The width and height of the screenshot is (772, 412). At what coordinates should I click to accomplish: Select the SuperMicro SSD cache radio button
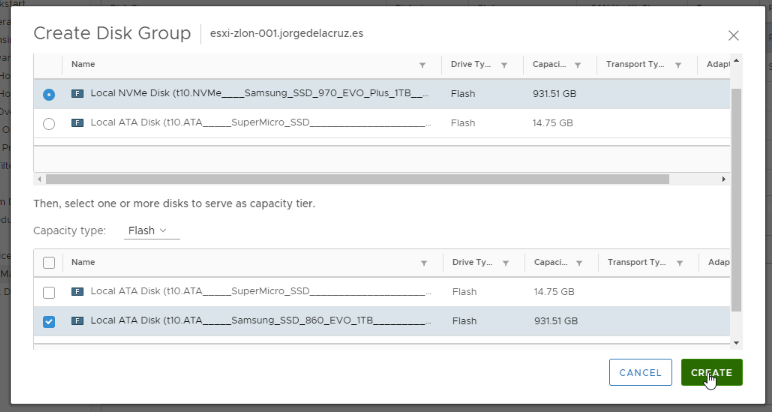(49, 124)
